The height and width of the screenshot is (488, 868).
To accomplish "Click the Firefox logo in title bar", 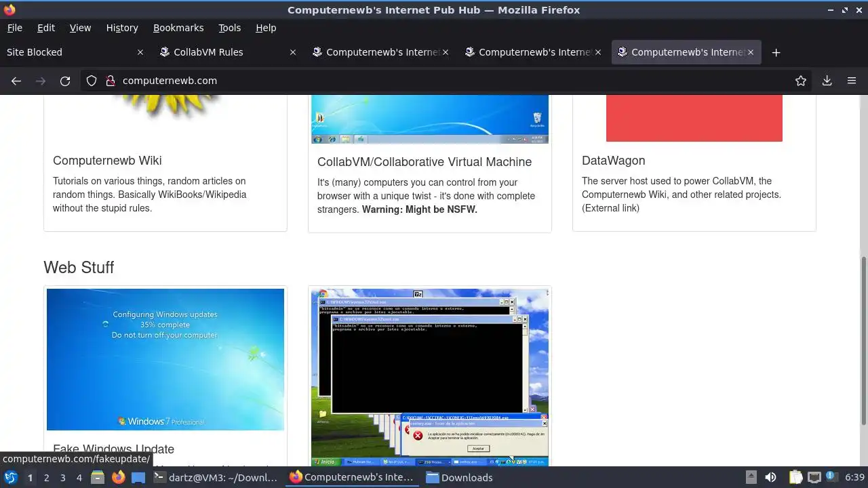I will 9,9.
